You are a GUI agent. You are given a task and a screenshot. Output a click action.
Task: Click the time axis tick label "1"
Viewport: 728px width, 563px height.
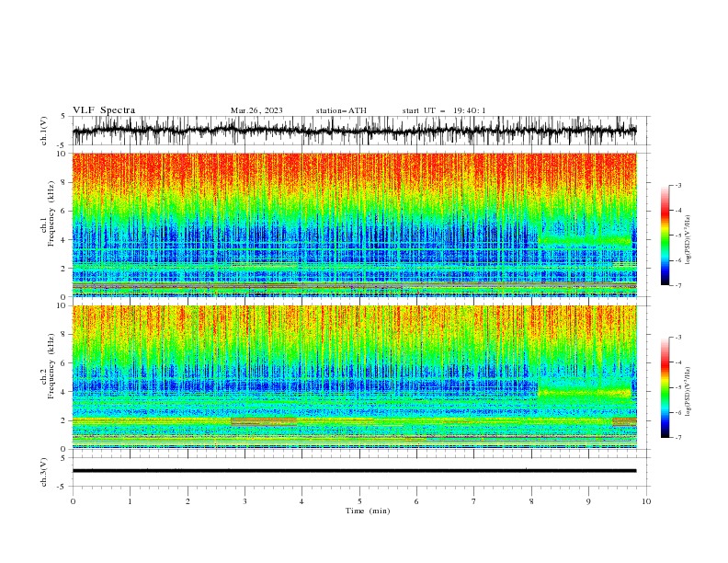[130, 501]
